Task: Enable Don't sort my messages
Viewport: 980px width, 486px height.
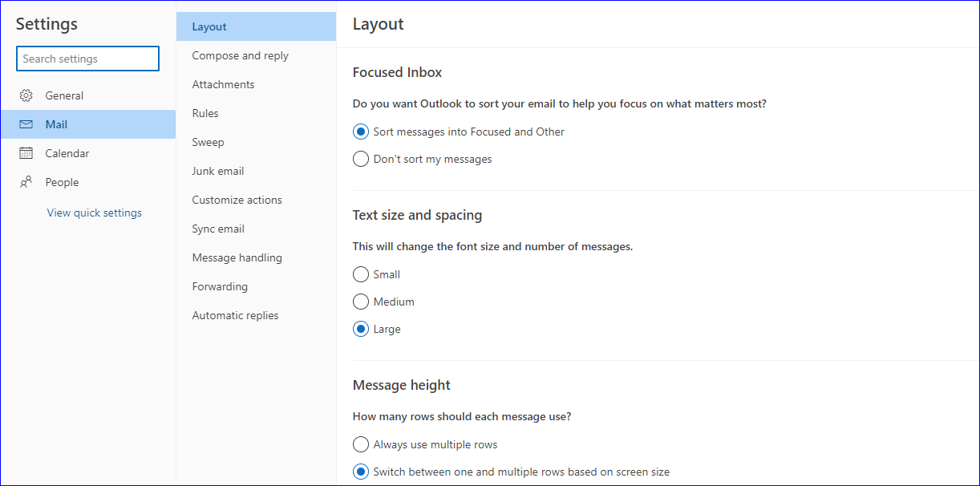Action: (360, 158)
